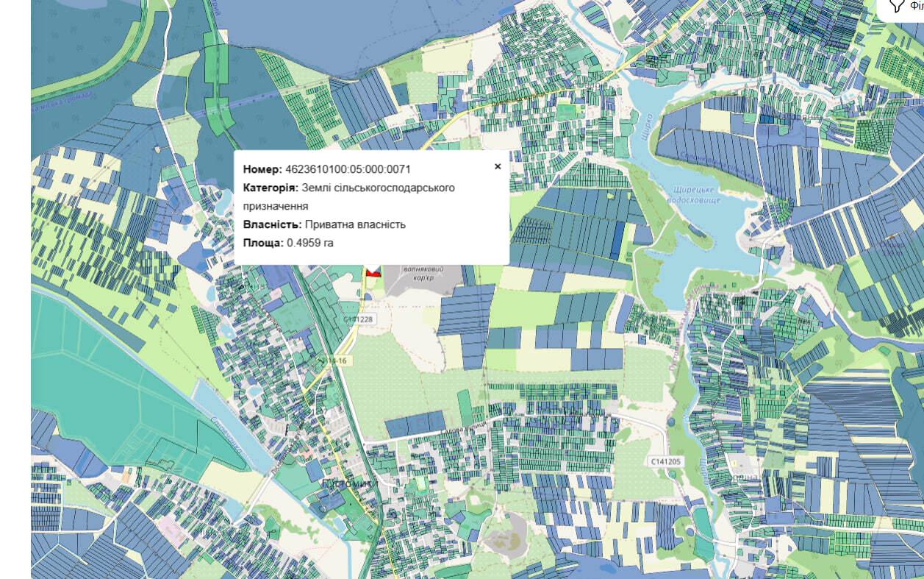Click the Номер label in the popup

(262, 169)
